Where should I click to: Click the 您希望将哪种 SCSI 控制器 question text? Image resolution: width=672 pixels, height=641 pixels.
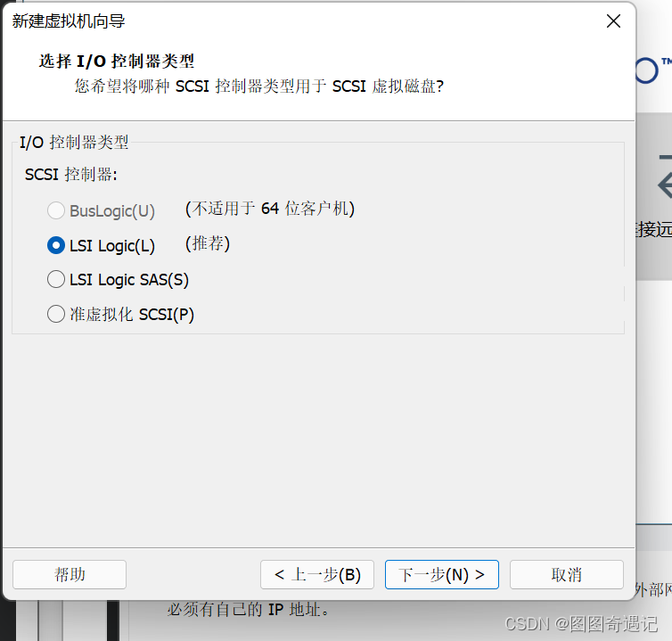coord(259,86)
